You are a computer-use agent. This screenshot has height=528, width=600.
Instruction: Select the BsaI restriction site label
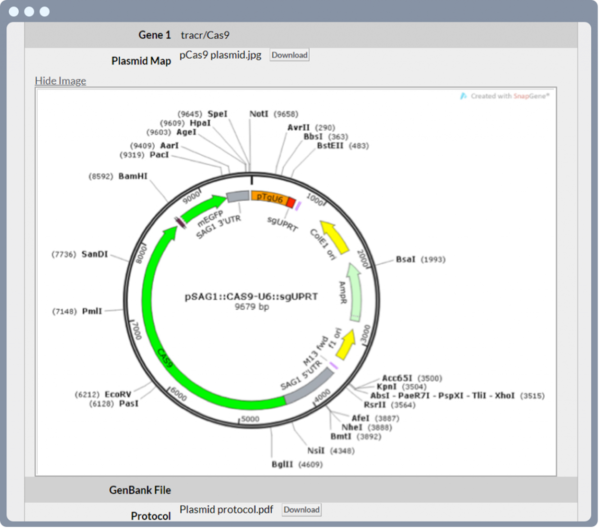coord(405,259)
